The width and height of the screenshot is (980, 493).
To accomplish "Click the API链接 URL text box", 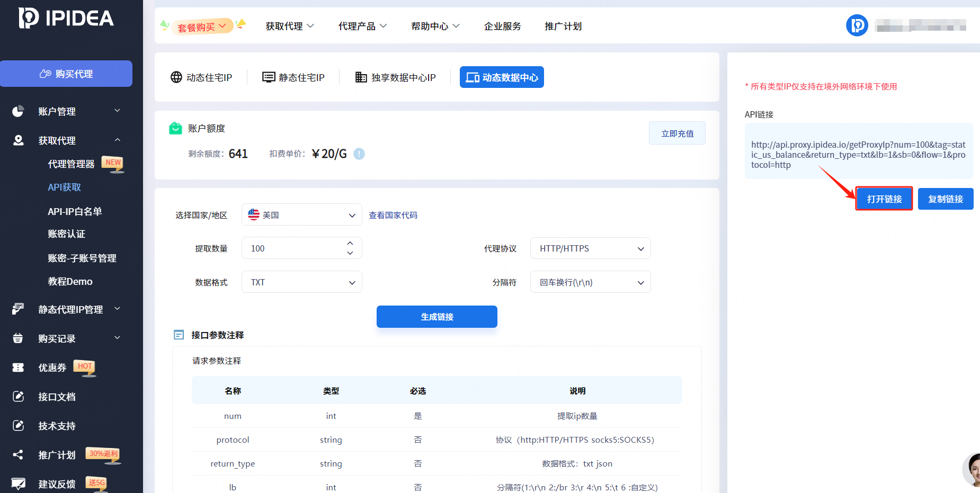I will pyautogui.click(x=859, y=151).
